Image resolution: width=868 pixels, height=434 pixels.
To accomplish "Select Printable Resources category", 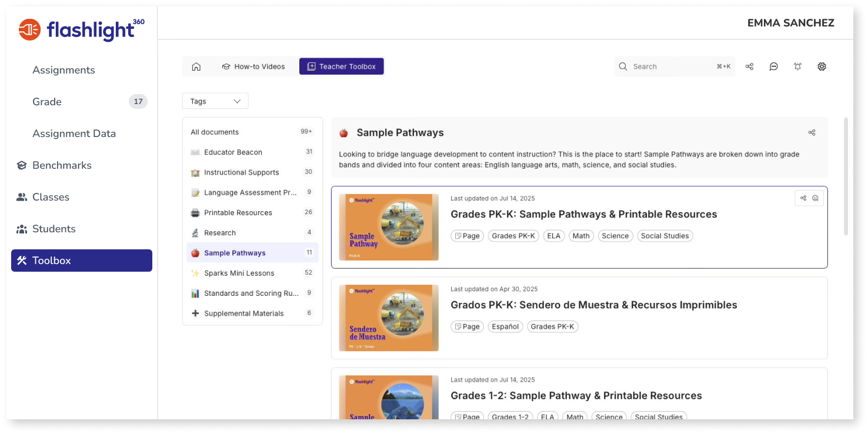I will point(252,213).
